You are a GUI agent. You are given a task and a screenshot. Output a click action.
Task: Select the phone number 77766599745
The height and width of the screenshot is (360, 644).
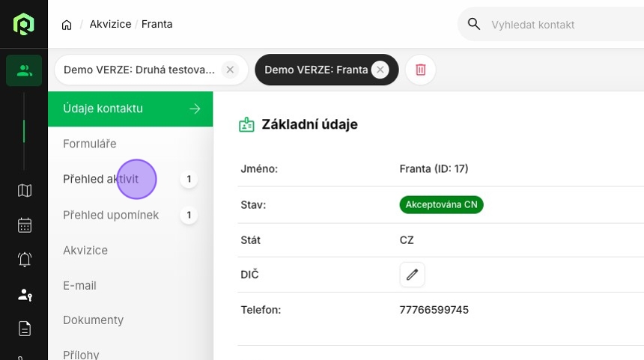point(434,310)
